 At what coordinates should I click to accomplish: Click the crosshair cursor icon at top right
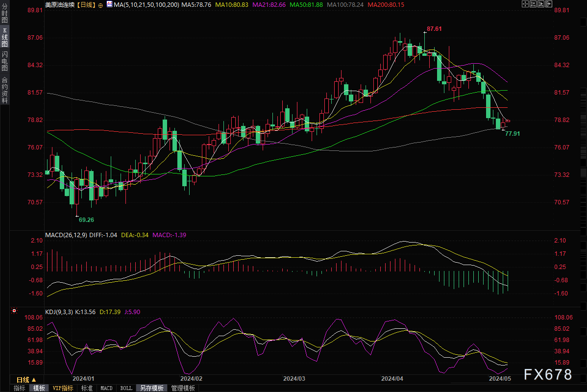click(x=525, y=4)
